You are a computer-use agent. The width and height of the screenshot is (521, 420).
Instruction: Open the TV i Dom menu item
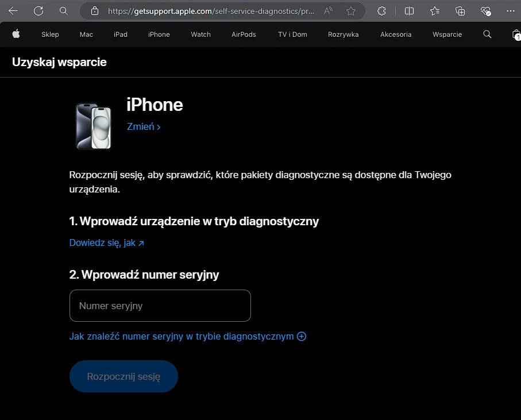(x=292, y=34)
